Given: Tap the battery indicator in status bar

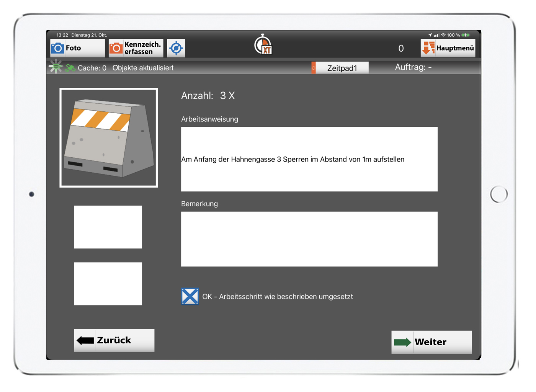Looking at the screenshot, I should [466, 35].
